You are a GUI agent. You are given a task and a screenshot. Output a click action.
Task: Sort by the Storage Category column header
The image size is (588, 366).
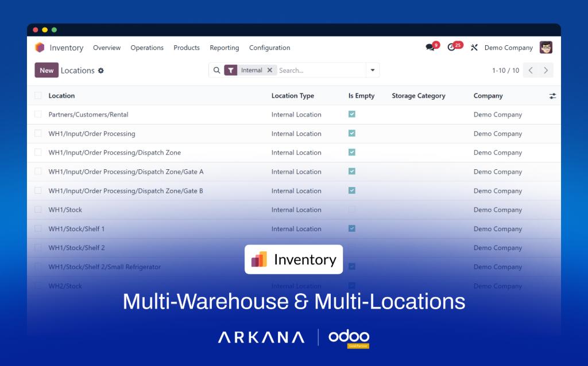pyautogui.click(x=419, y=96)
